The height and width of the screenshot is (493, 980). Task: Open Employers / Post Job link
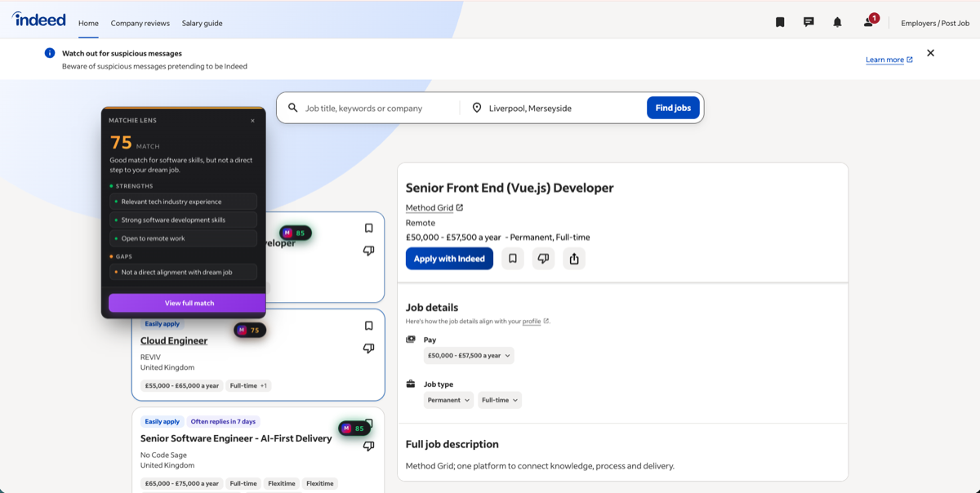coord(935,23)
